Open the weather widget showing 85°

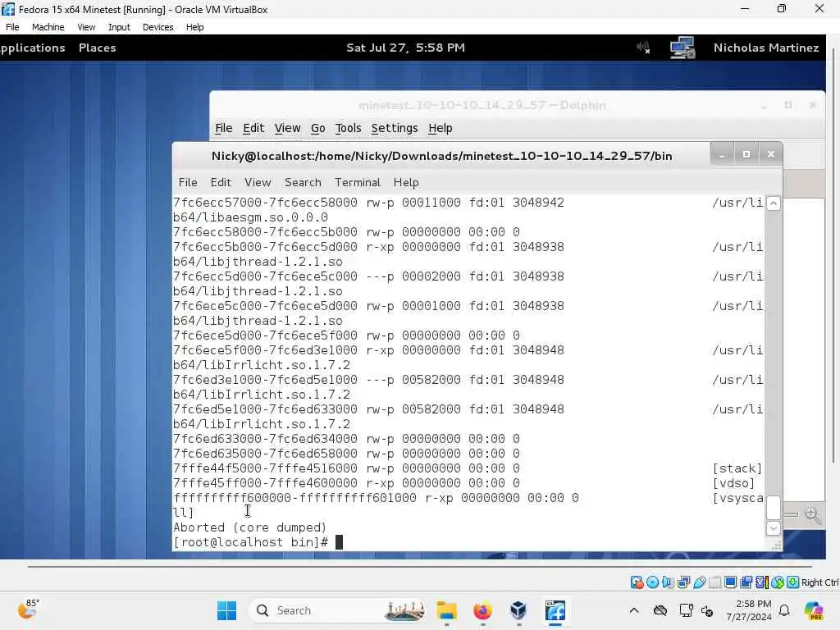28,609
